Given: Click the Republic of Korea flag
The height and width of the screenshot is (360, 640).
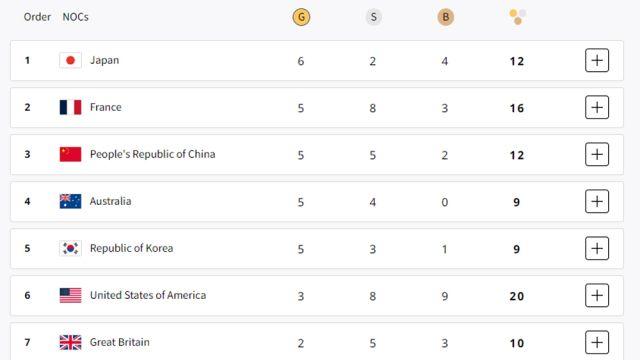Looking at the screenshot, I should [70, 248].
